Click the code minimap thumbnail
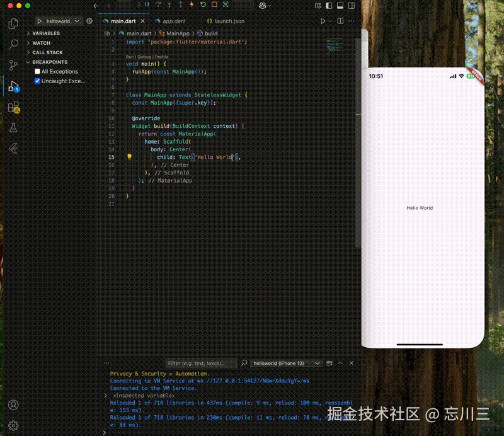 (334, 45)
